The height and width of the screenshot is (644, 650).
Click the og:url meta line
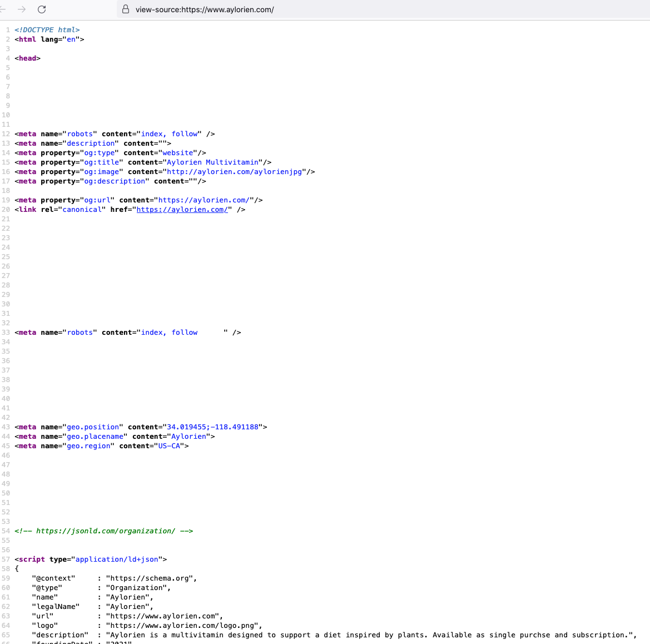[138, 200]
